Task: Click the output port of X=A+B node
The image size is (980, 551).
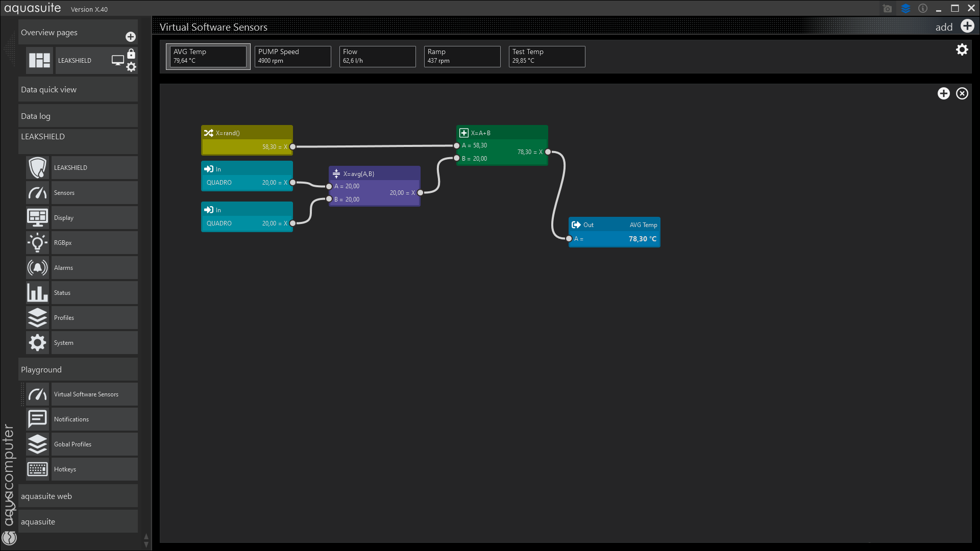Action: tap(548, 152)
